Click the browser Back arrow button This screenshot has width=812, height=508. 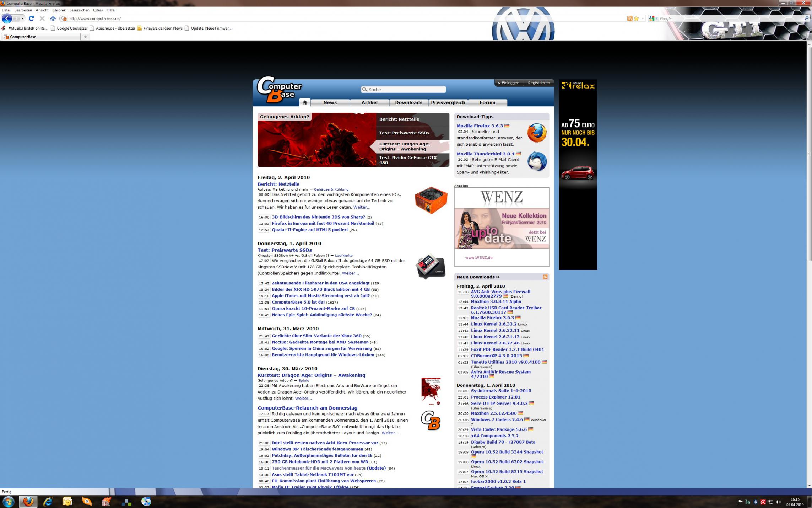[x=7, y=18]
